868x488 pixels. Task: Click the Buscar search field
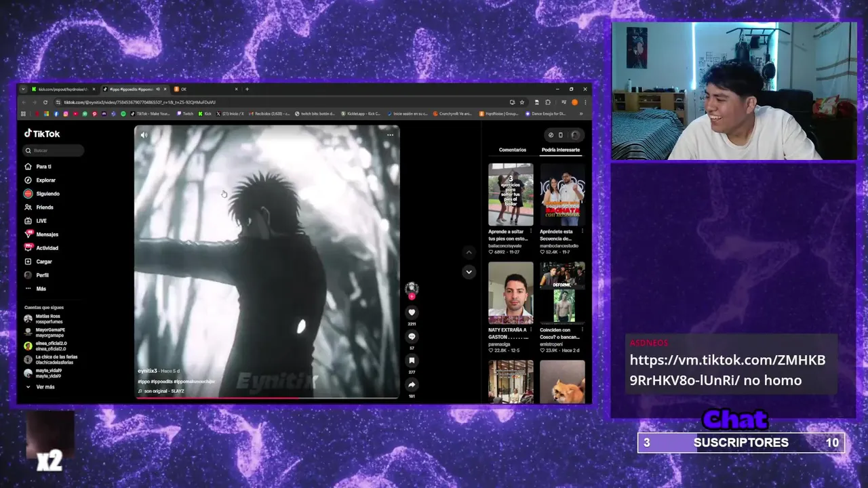54,150
